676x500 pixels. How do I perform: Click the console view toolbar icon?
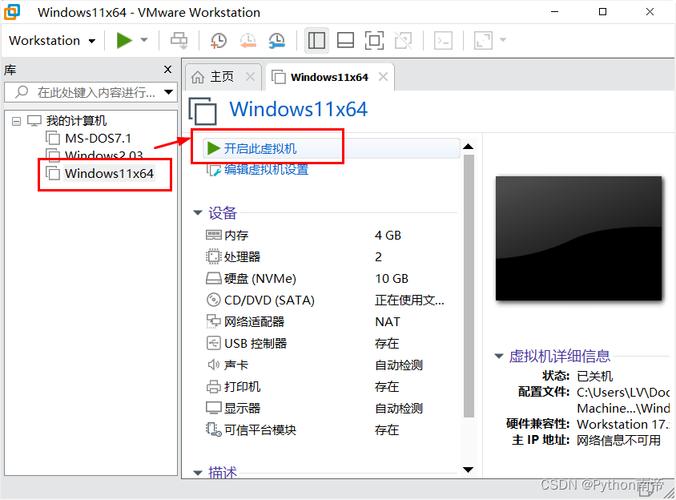[443, 41]
